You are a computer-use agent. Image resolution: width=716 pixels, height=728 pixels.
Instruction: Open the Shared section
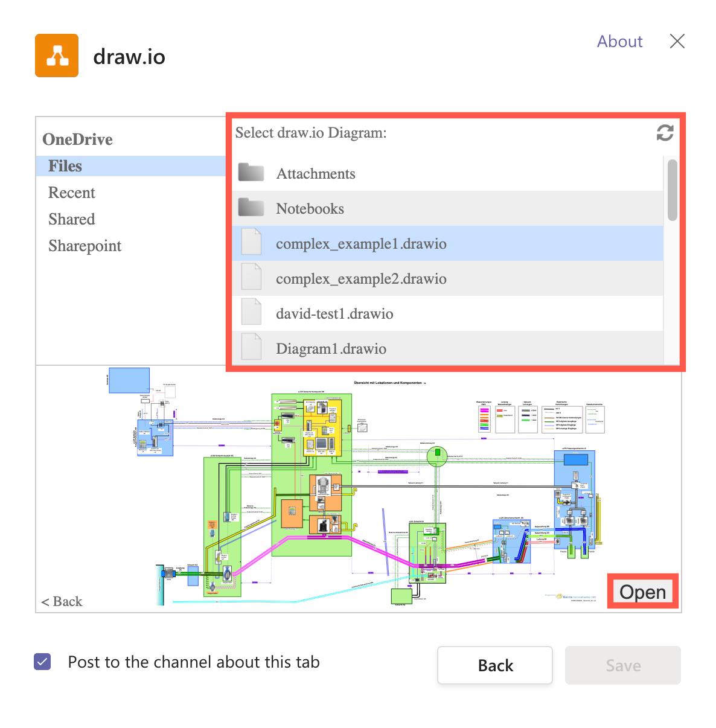[71, 219]
